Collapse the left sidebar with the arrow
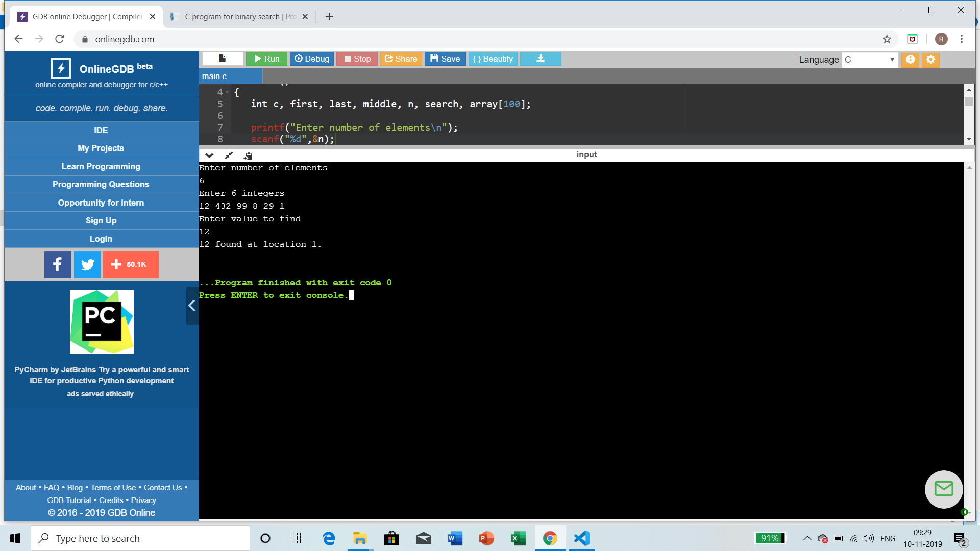 coord(192,306)
